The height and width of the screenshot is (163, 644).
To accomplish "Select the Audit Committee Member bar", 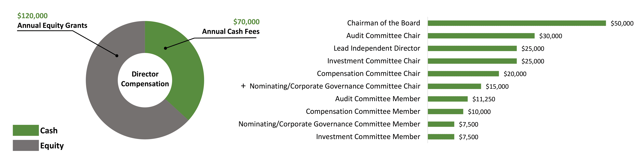I will pos(448,99).
